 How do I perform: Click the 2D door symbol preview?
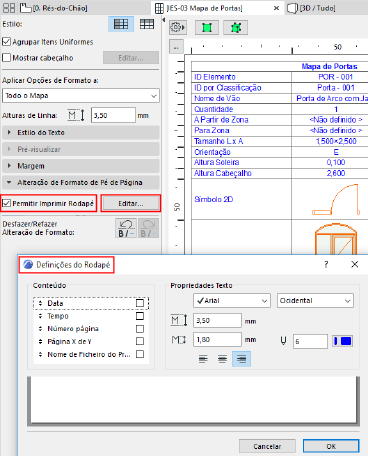click(336, 199)
